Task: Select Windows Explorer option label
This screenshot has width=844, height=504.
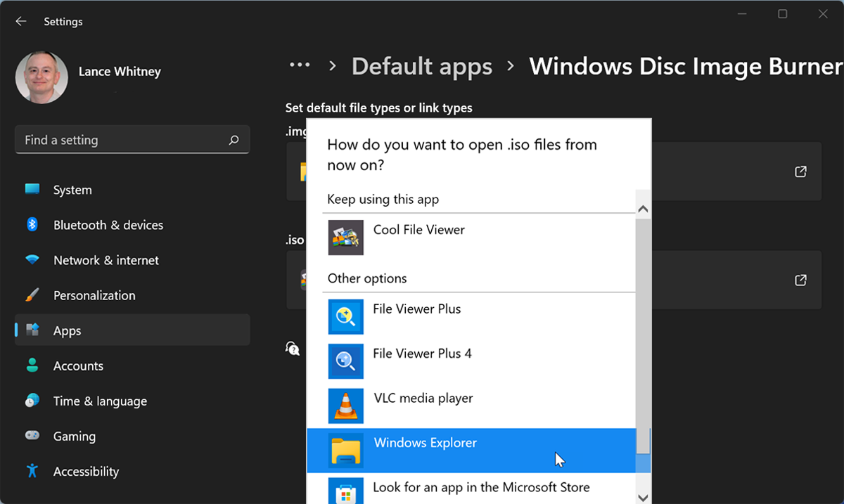Action: [425, 443]
